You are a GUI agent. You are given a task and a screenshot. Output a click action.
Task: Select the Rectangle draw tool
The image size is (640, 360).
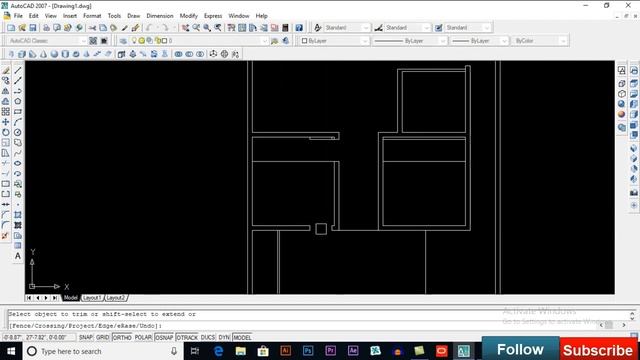[x=18, y=111]
